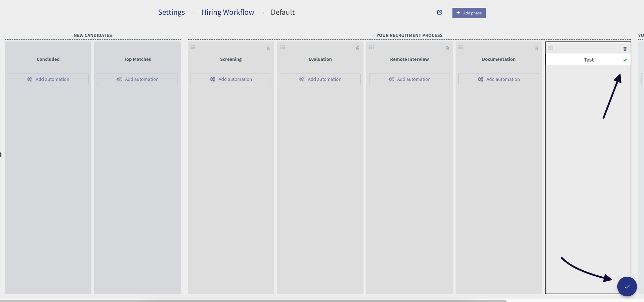Image resolution: width=644 pixels, height=302 pixels.
Task: Click trash icon on the Test phase
Action: pos(625,49)
